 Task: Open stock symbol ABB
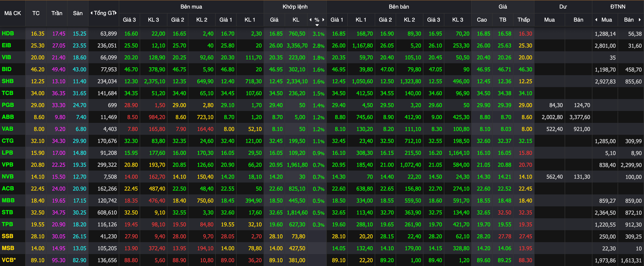(x=8, y=117)
